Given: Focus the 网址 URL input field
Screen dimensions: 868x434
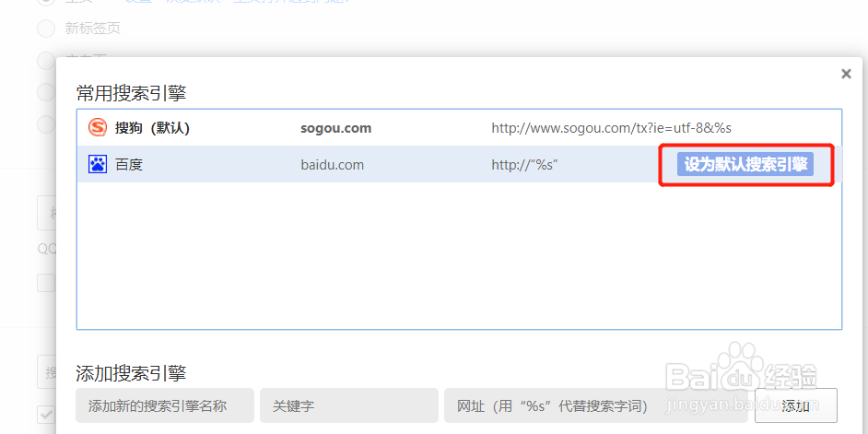Looking at the screenshot, I should (x=596, y=405).
